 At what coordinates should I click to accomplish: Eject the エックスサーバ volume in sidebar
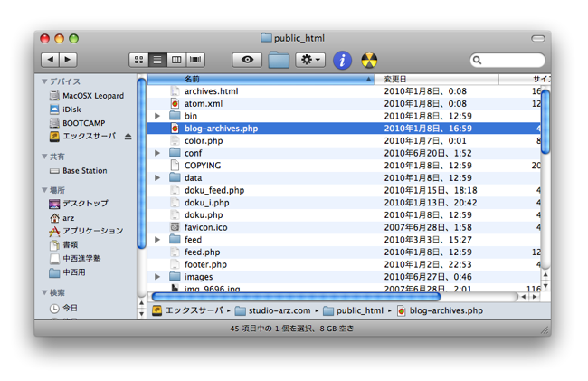click(128, 137)
